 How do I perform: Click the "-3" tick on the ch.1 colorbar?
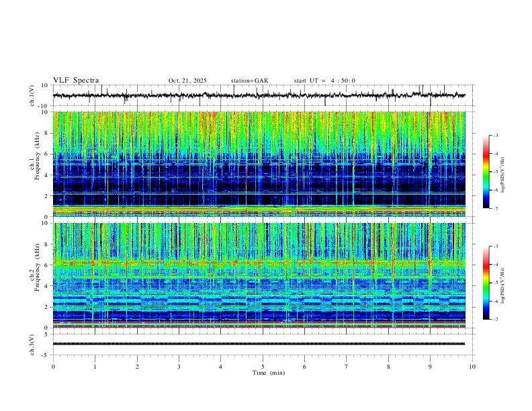tap(496, 135)
